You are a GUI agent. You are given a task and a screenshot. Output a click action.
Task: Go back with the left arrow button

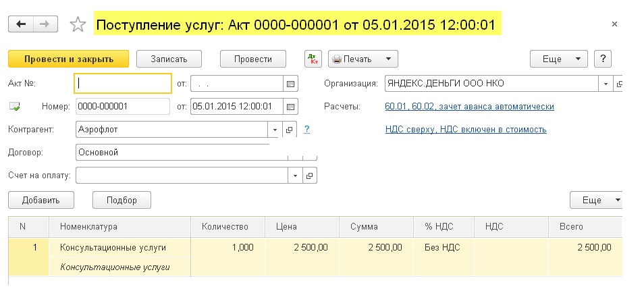21,24
